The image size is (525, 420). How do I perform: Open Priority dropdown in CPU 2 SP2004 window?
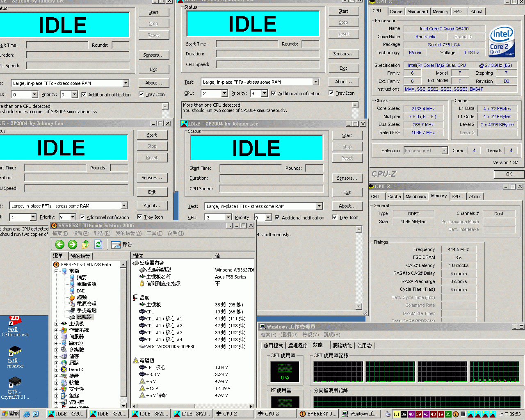[264, 94]
